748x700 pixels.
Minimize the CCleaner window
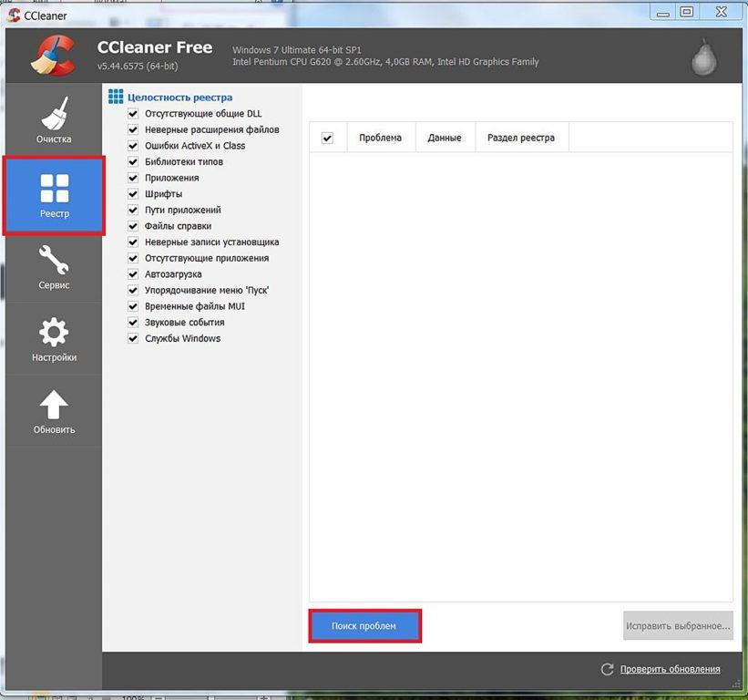point(662,13)
